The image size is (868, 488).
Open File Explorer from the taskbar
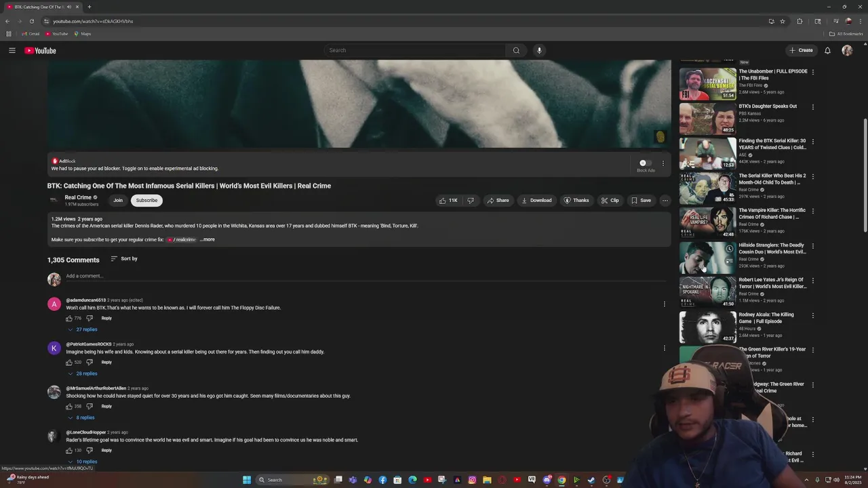(487, 480)
